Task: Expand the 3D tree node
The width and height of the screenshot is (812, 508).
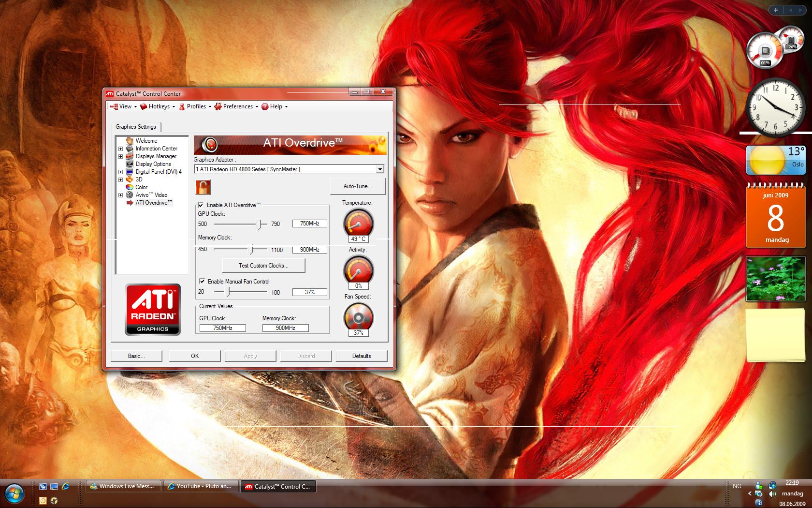Action: click(x=121, y=179)
